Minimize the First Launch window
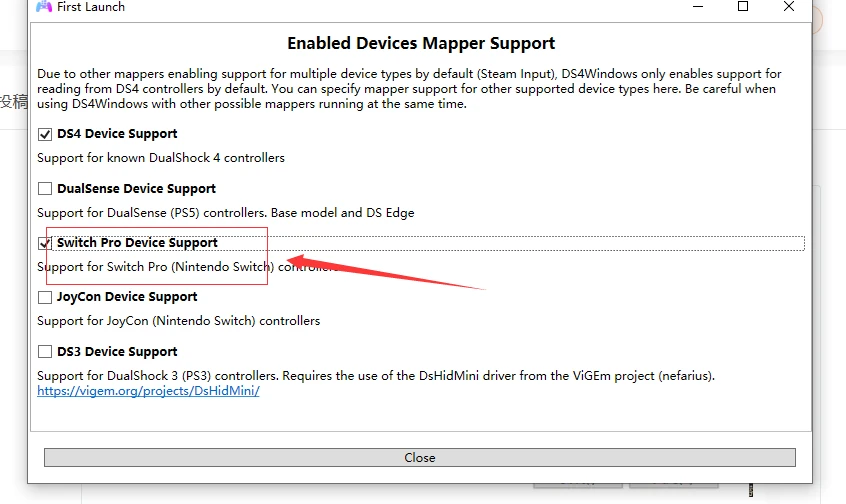 pyautogui.click(x=698, y=6)
